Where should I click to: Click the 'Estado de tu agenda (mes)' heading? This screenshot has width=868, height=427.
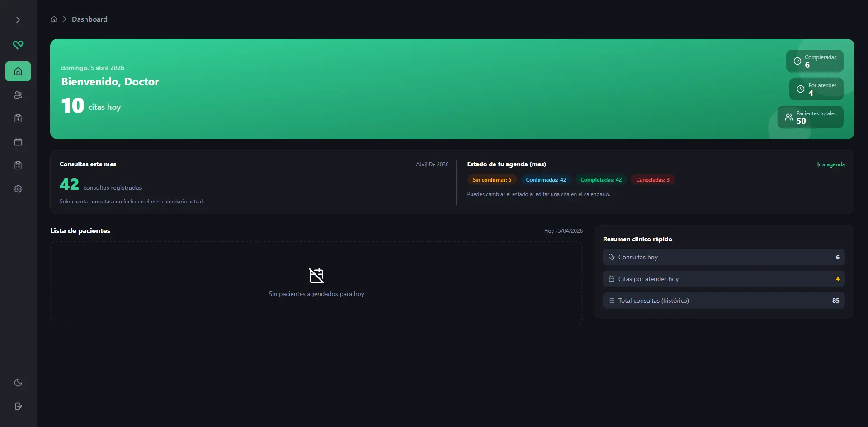click(x=507, y=164)
